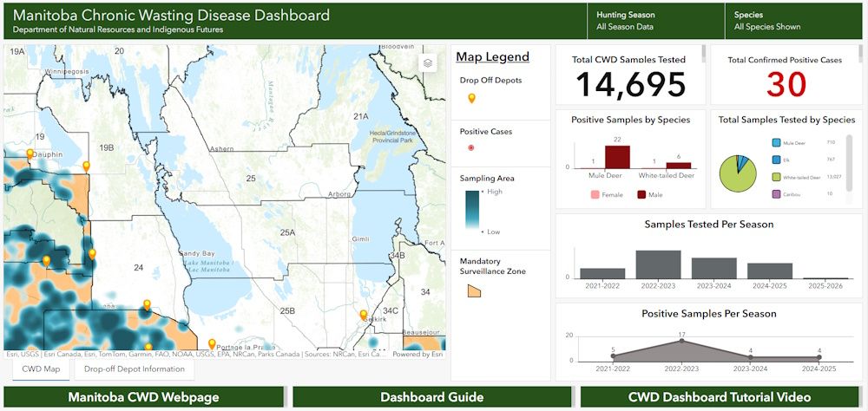
Task: Click the Mandatory Surveillance Zone legend symbol
Action: (x=474, y=290)
